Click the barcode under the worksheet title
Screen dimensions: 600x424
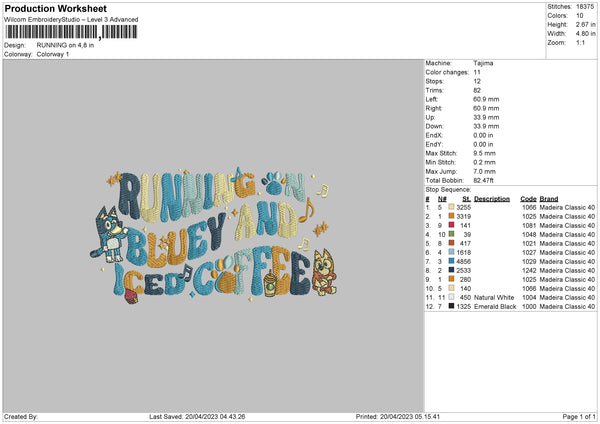(x=71, y=32)
